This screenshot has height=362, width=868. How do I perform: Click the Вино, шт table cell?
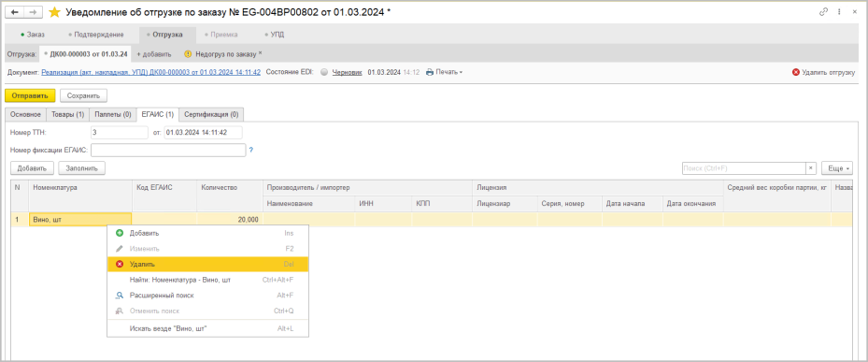pos(80,220)
